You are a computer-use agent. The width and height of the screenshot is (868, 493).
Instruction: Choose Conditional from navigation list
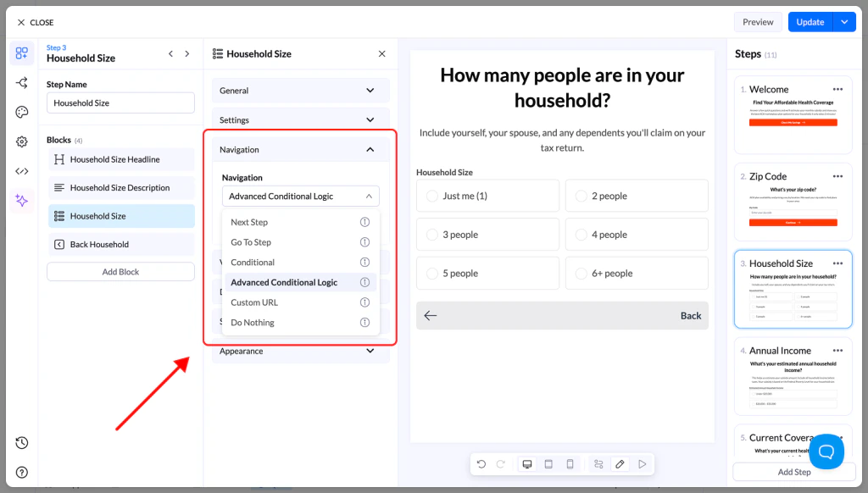tap(301, 262)
